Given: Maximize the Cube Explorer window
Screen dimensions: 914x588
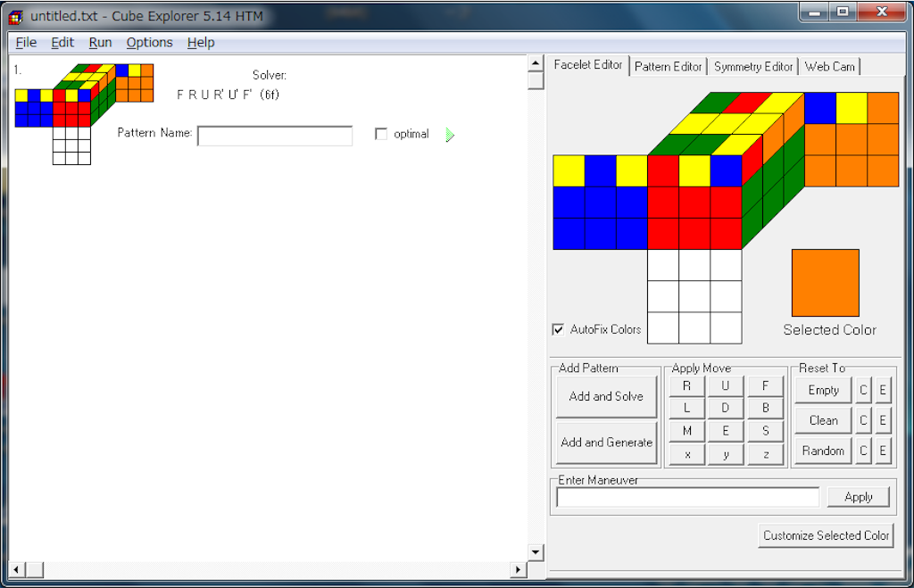Looking at the screenshot, I should click(x=843, y=12).
